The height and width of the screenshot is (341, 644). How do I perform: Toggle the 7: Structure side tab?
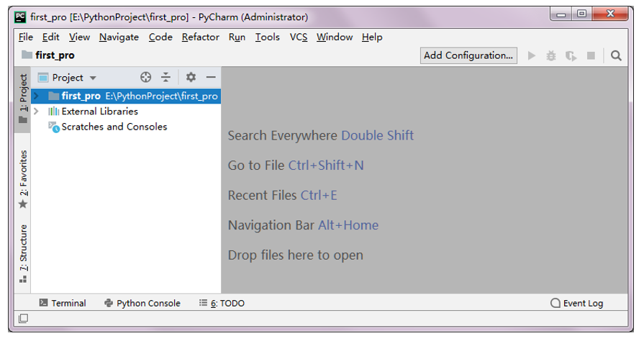(x=23, y=253)
